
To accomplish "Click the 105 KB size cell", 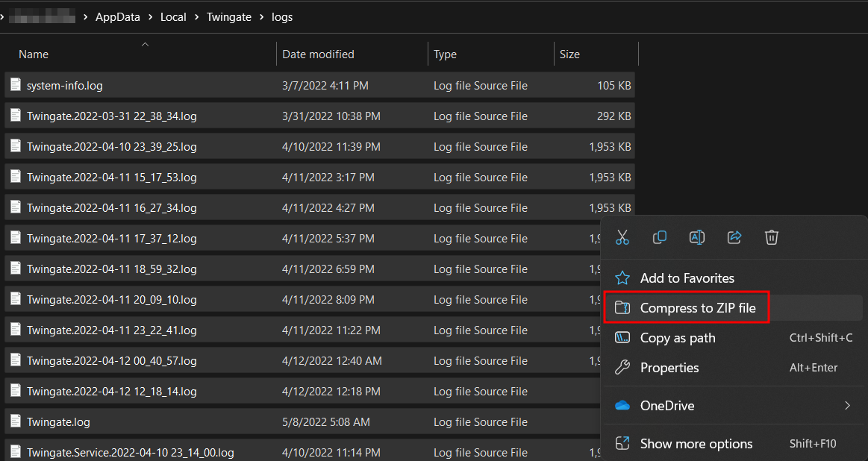I will point(614,85).
